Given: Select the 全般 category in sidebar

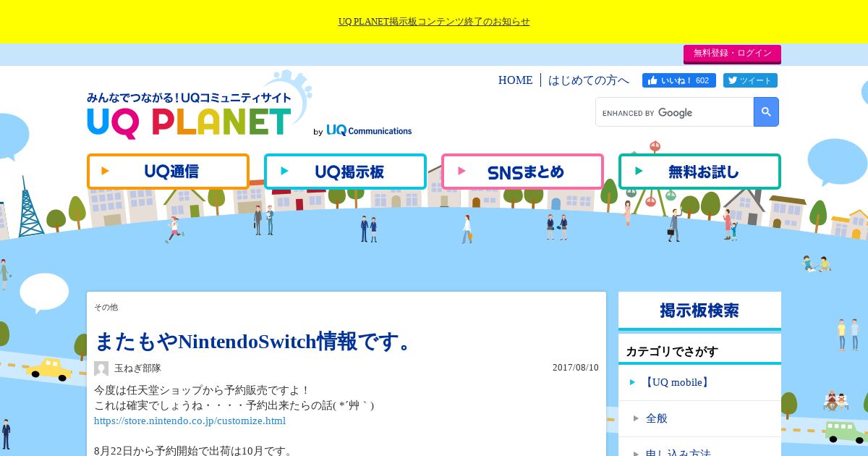Looking at the screenshot, I should click(699, 418).
